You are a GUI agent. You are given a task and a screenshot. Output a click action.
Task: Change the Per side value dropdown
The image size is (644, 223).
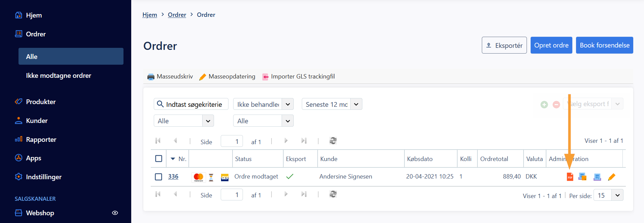(x=617, y=195)
